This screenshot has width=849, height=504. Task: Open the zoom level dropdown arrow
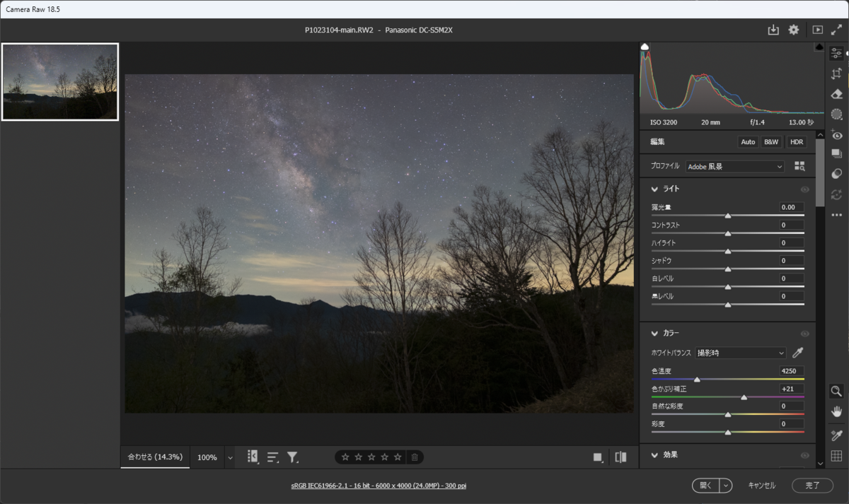click(x=230, y=457)
